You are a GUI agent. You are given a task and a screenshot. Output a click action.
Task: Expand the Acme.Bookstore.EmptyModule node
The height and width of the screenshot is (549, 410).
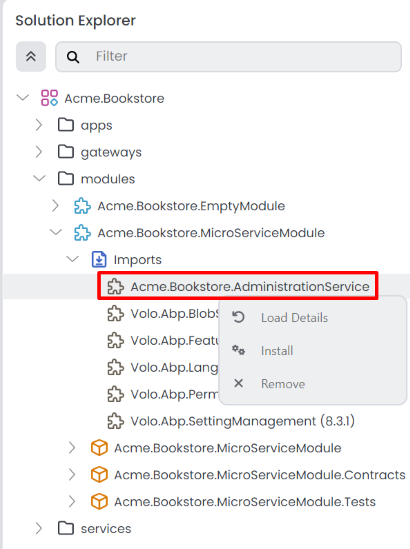(55, 206)
